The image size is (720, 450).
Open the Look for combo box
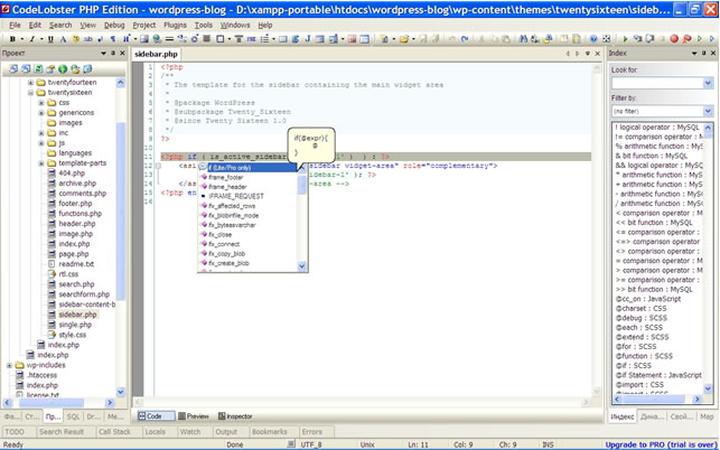(x=708, y=83)
